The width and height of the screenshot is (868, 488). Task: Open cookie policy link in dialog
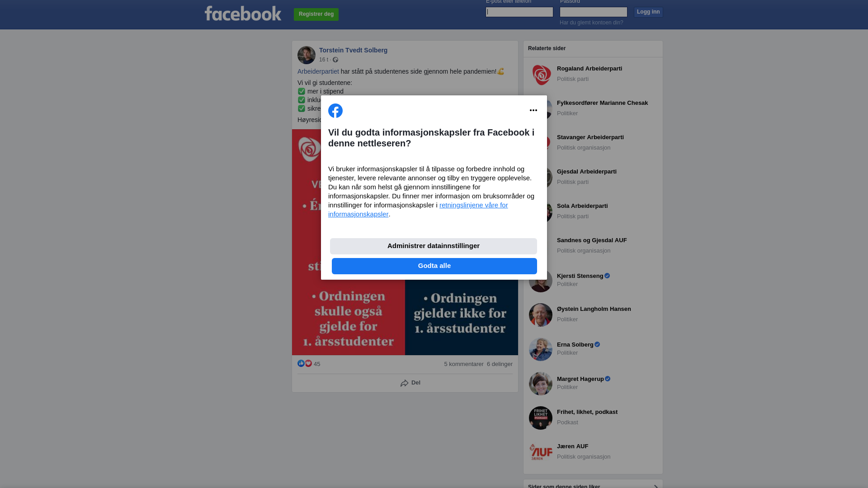click(418, 210)
